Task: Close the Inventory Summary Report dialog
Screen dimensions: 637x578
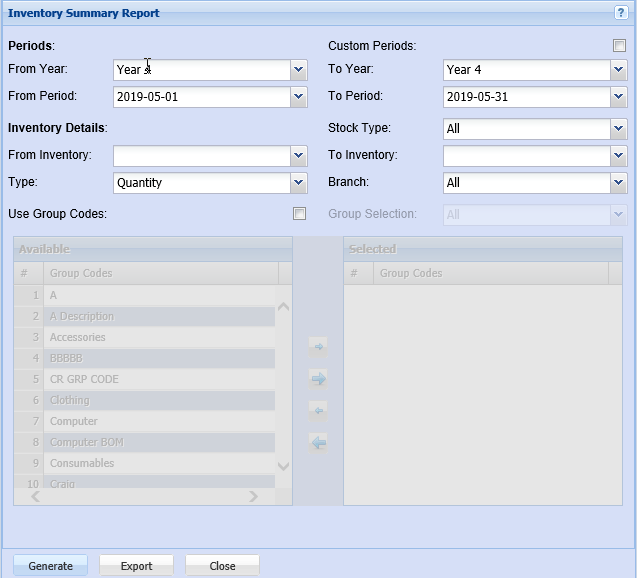Action: click(222, 566)
